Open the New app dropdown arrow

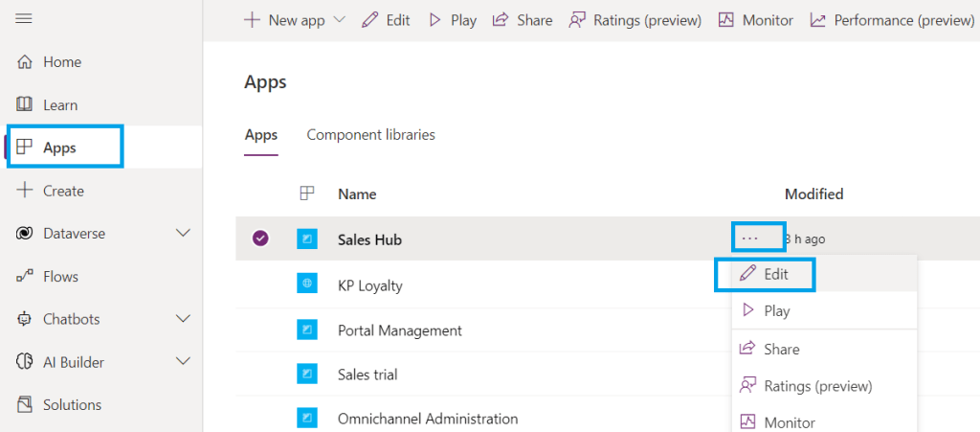tap(339, 20)
